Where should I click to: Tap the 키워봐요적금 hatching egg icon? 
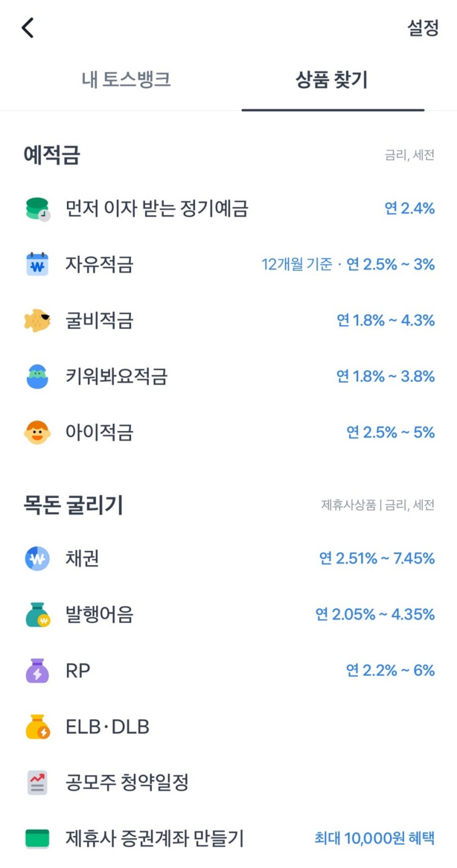(x=38, y=377)
